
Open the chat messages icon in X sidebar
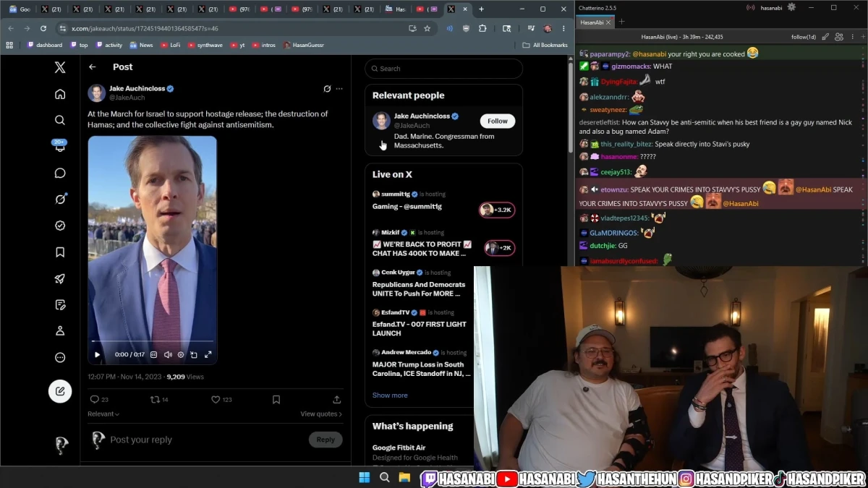(60, 173)
